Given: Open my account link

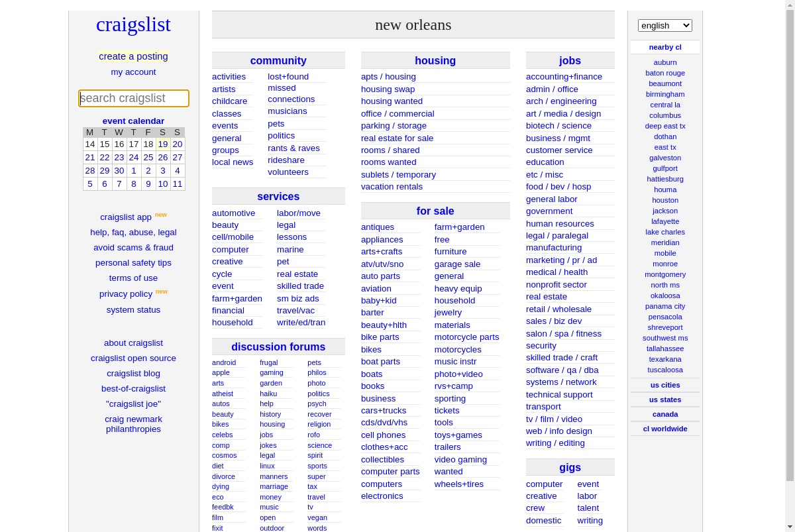Looking at the screenshot, I should point(133,72).
